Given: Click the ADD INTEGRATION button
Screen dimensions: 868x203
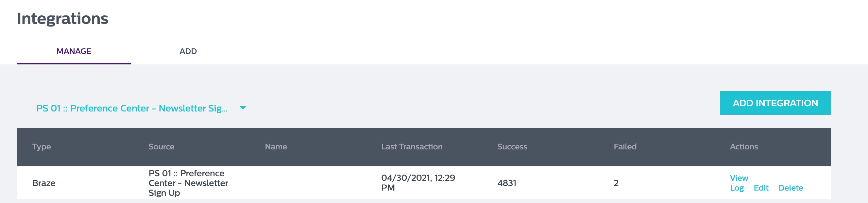Looking at the screenshot, I should pos(775,103).
